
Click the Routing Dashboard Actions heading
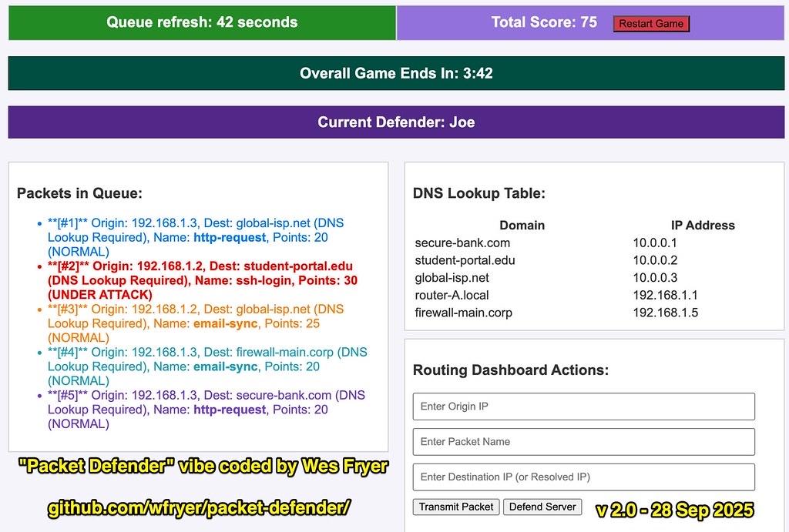pos(511,370)
